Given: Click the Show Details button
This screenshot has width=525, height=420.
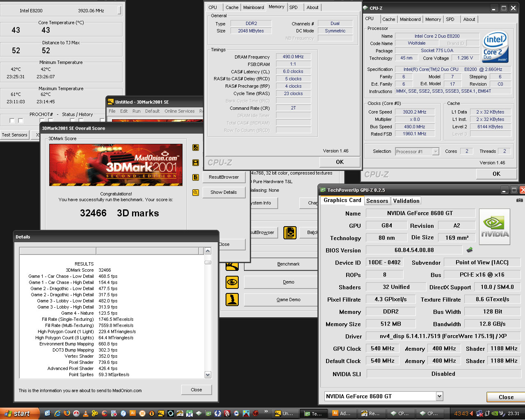Looking at the screenshot, I should tap(224, 192).
